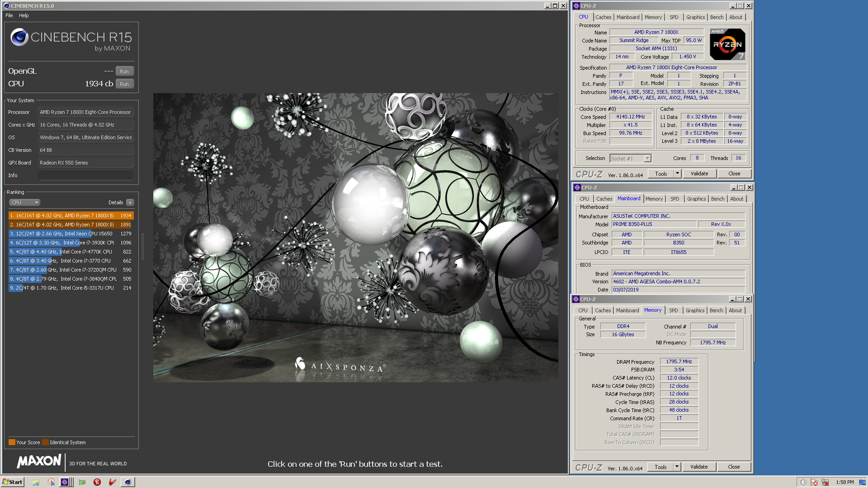Click the Cinebench R15 sphere logo

pyautogui.click(x=19, y=37)
